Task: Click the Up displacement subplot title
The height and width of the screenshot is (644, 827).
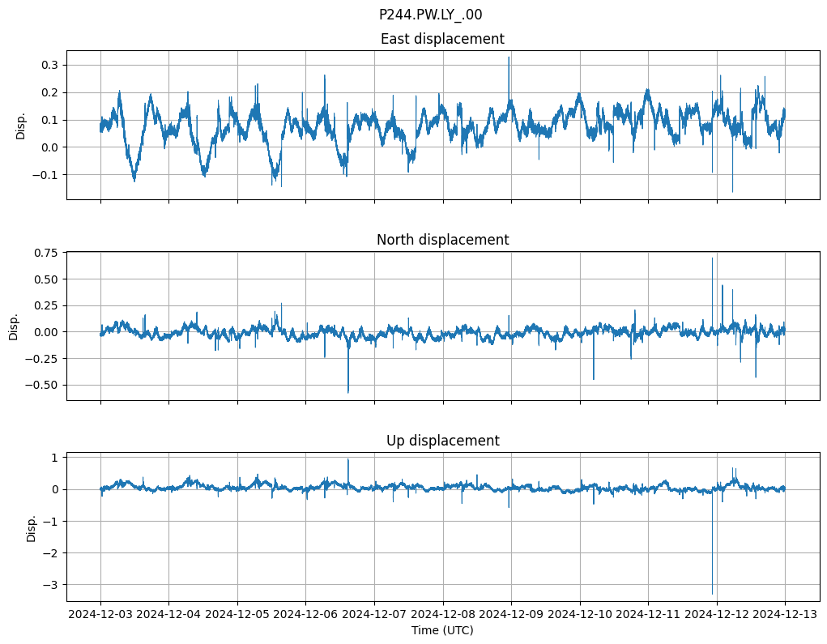Action: pyautogui.click(x=442, y=441)
